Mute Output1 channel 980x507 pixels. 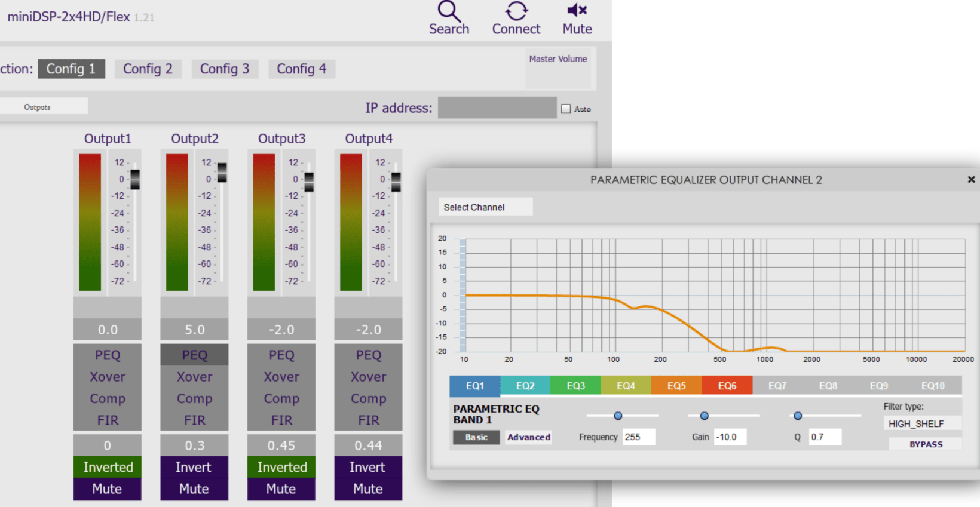point(108,489)
